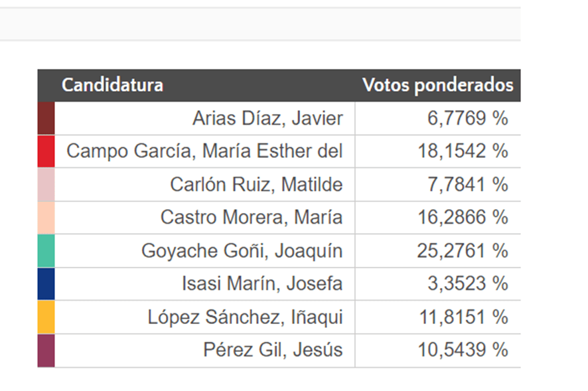Screen dimensions: 588x391
Task: Click the Candidatura column header
Action: [112, 85]
